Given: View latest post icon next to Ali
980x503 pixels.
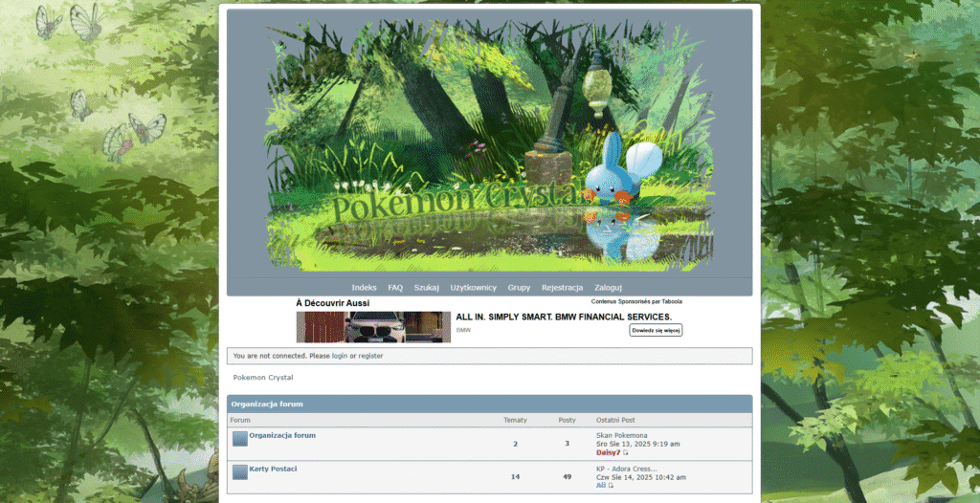Looking at the screenshot, I should coord(611,486).
